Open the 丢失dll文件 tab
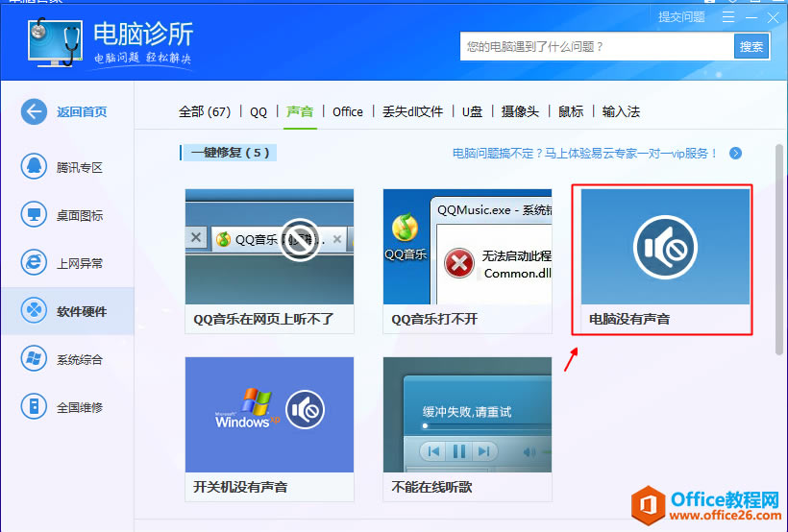This screenshot has width=788, height=532. tap(412, 111)
